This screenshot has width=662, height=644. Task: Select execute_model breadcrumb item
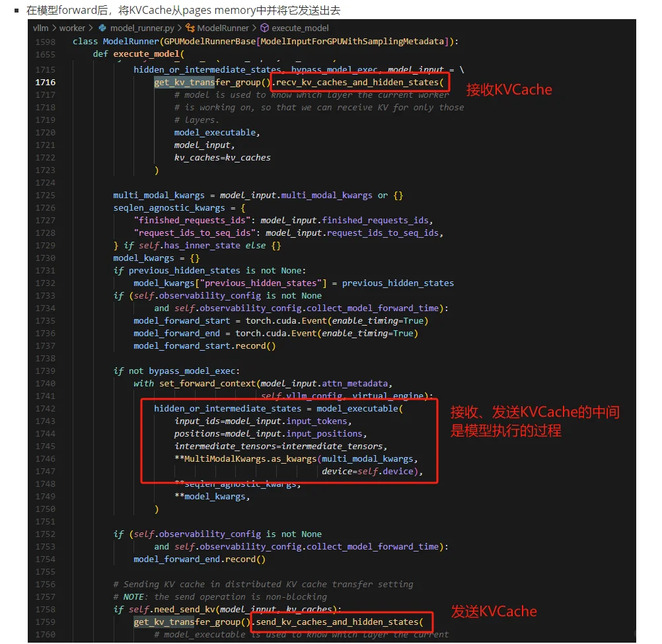(300, 28)
